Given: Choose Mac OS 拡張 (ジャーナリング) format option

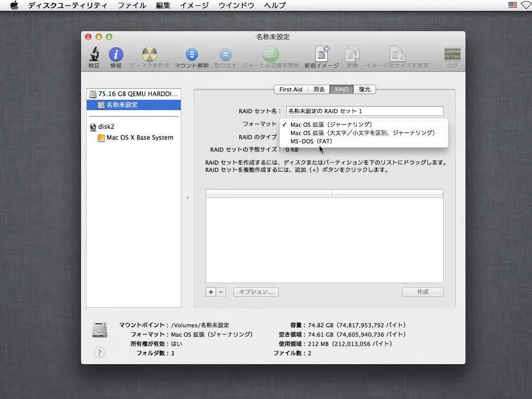Looking at the screenshot, I should pos(364,125).
